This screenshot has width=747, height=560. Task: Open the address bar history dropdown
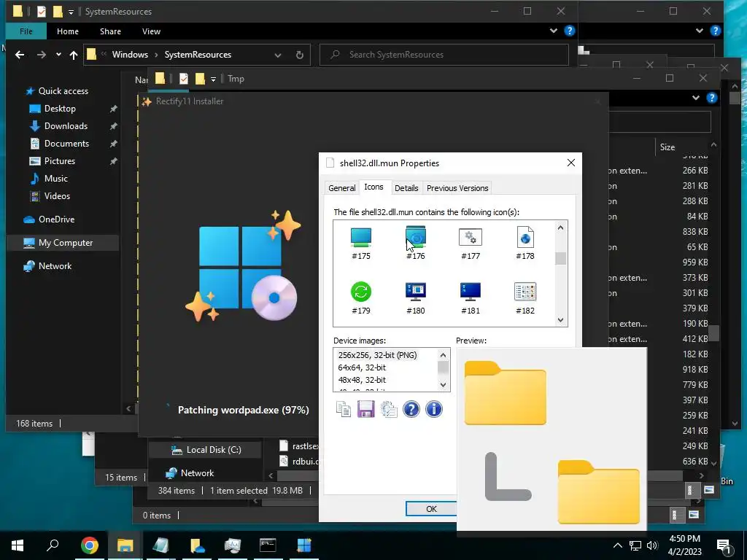[278, 55]
